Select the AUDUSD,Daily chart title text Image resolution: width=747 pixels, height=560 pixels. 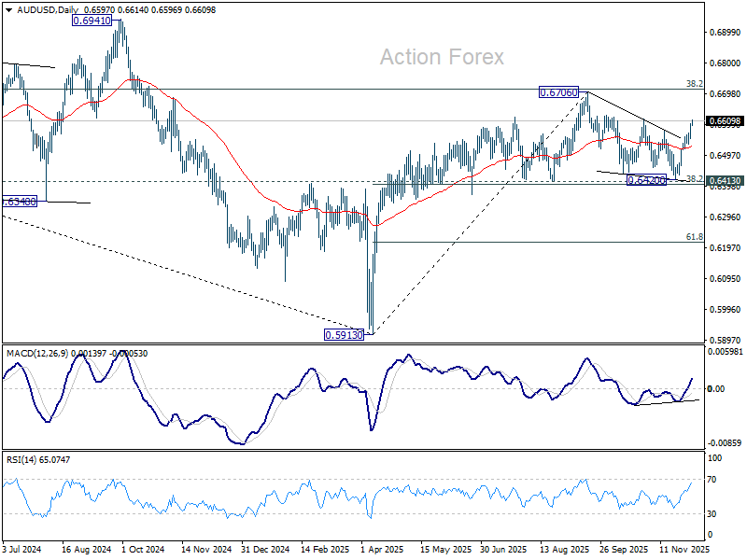click(x=48, y=10)
